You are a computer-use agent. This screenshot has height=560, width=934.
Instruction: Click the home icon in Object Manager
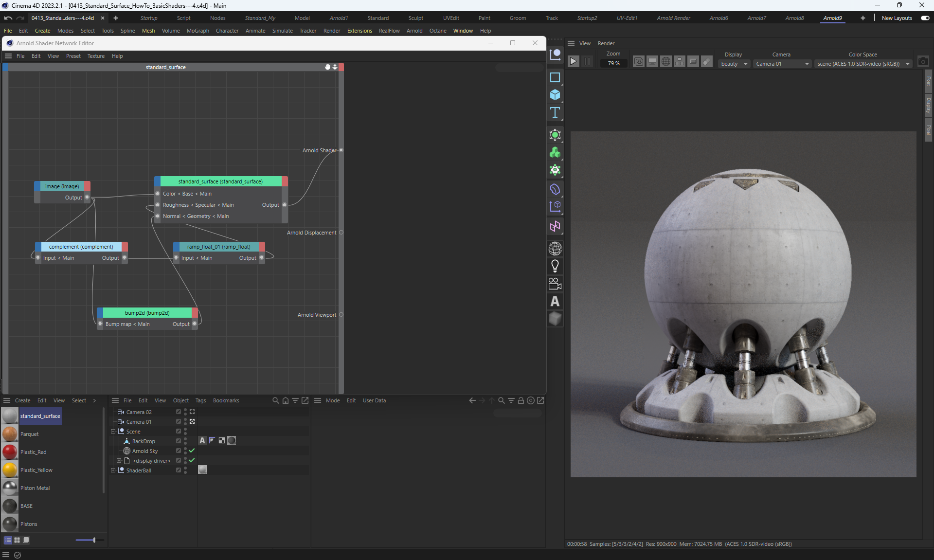[286, 400]
